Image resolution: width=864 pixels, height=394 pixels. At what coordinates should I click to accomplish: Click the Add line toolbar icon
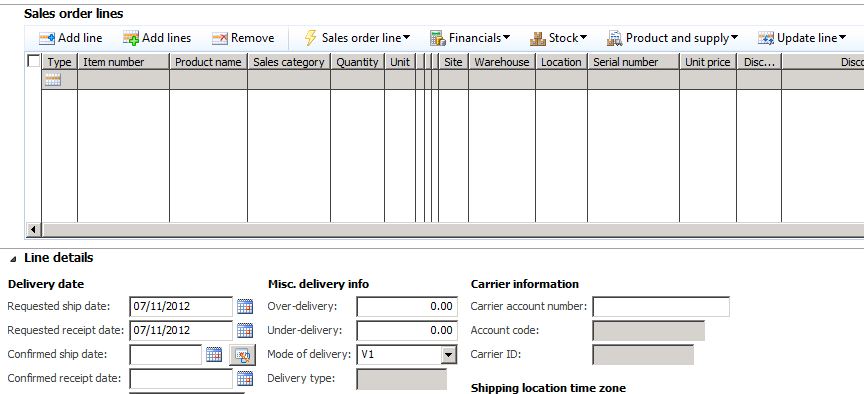tap(47, 38)
